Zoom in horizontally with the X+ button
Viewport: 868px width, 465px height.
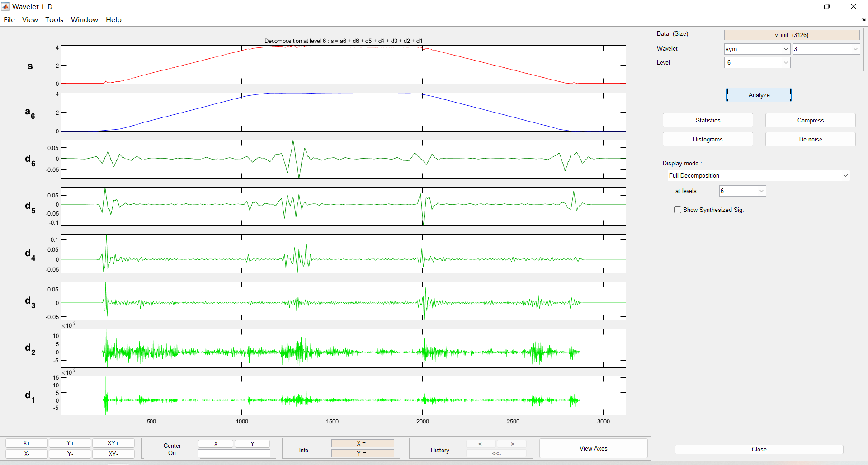pyautogui.click(x=27, y=443)
